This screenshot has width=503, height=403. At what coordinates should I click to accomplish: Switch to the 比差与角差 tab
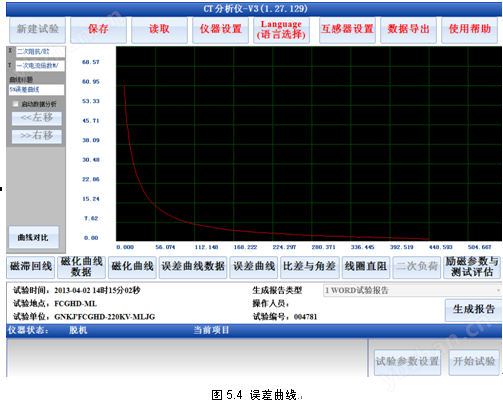click(310, 267)
